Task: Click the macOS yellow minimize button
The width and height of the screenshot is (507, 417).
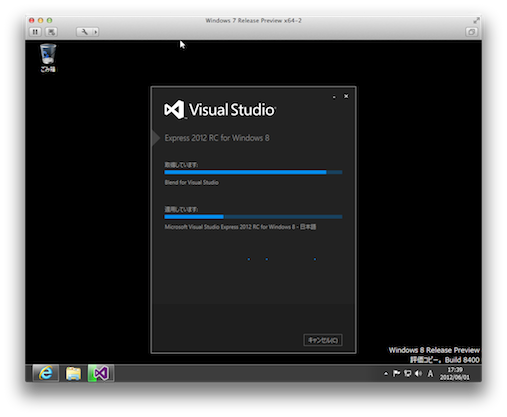Action: click(40, 20)
